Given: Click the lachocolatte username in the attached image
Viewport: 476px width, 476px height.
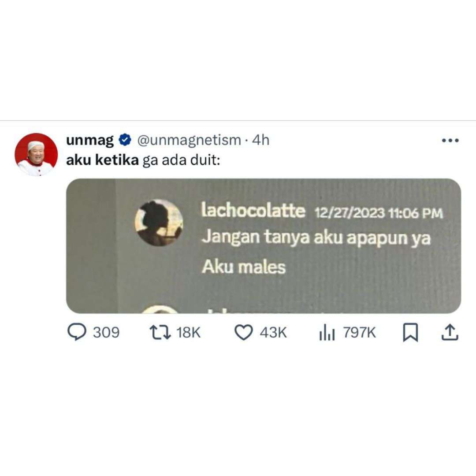Looking at the screenshot, I should pos(253,210).
